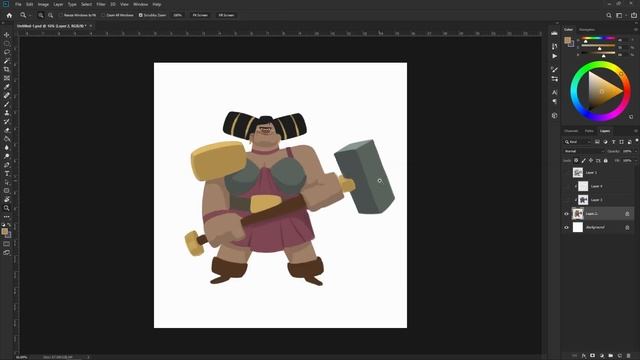
Task: Hide Layer 2 using its eye icon
Action: click(x=566, y=214)
